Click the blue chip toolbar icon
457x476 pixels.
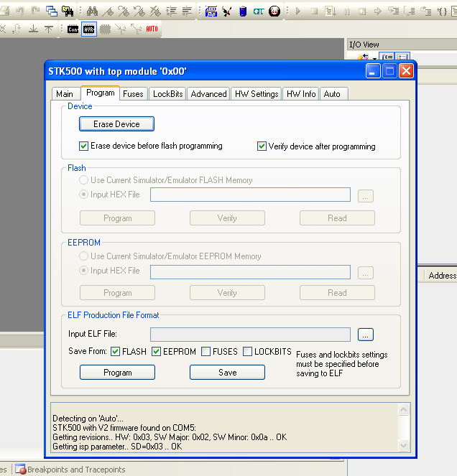pyautogui.click(x=243, y=11)
